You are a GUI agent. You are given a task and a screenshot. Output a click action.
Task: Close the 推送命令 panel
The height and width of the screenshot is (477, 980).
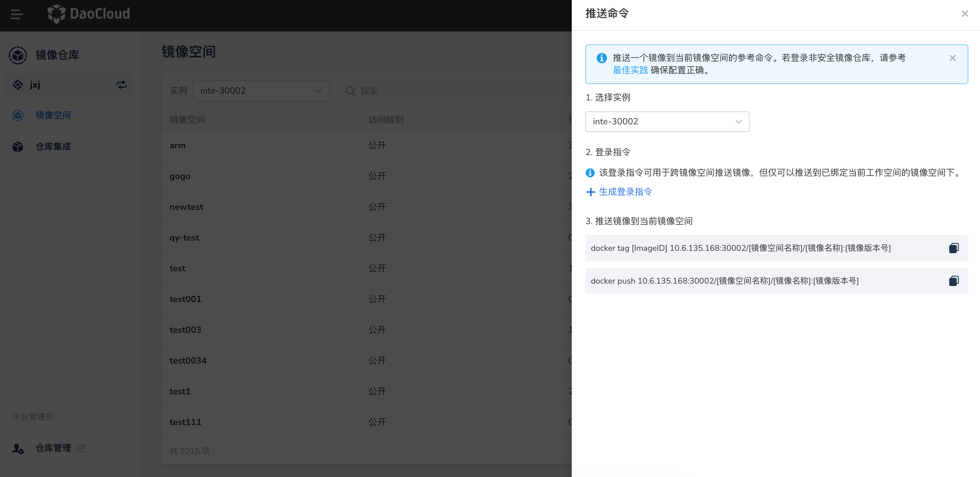click(x=964, y=13)
